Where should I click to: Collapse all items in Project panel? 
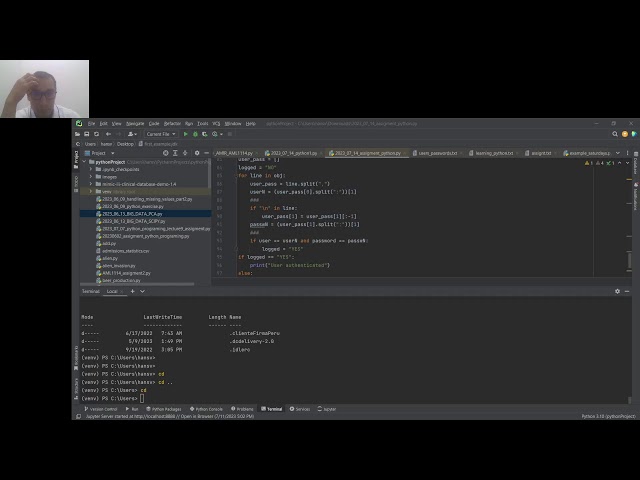(x=185, y=153)
